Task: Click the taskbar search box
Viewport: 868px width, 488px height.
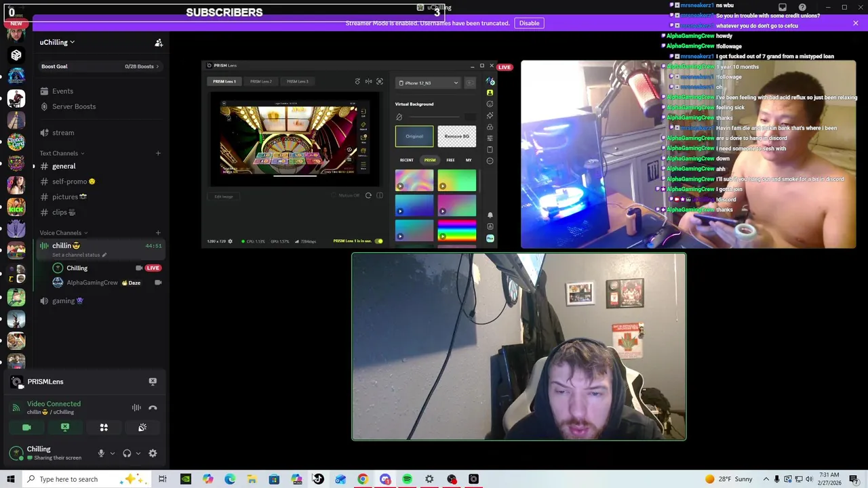Action: pos(86,479)
